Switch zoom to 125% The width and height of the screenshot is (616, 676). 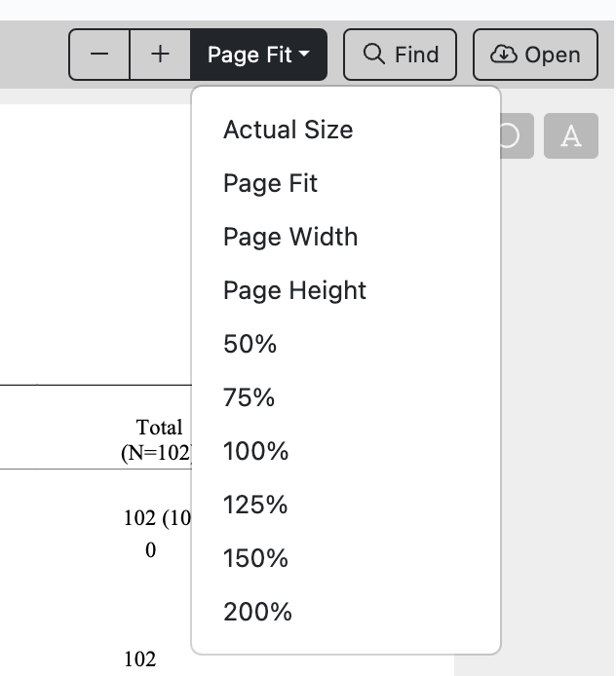point(255,505)
